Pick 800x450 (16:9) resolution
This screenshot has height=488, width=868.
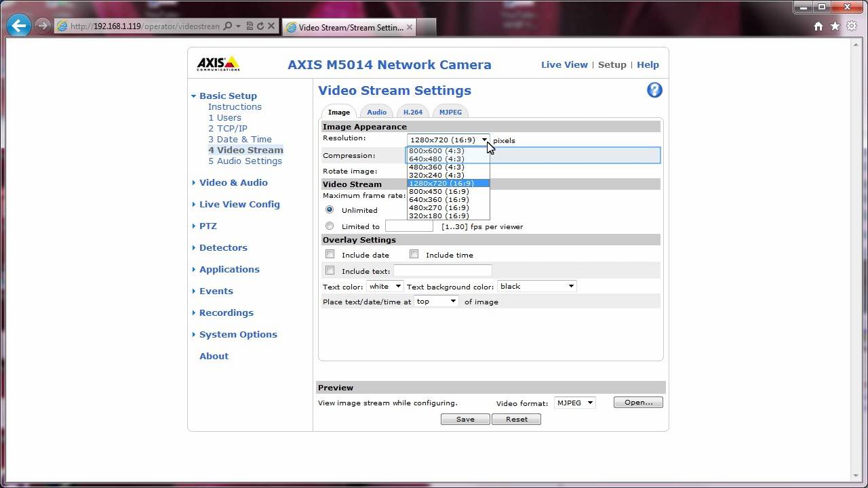(x=448, y=191)
